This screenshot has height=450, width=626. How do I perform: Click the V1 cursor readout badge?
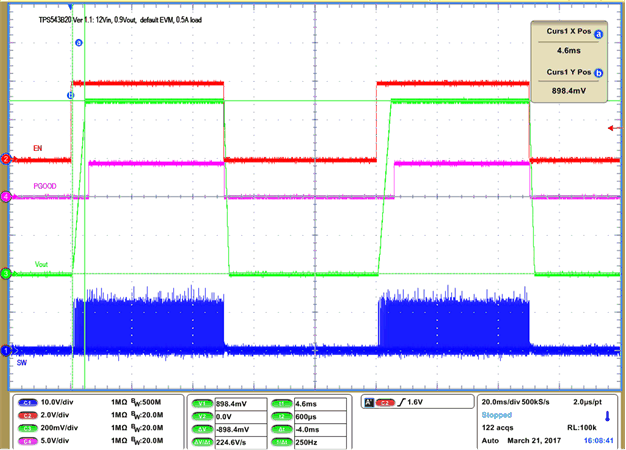[202, 404]
